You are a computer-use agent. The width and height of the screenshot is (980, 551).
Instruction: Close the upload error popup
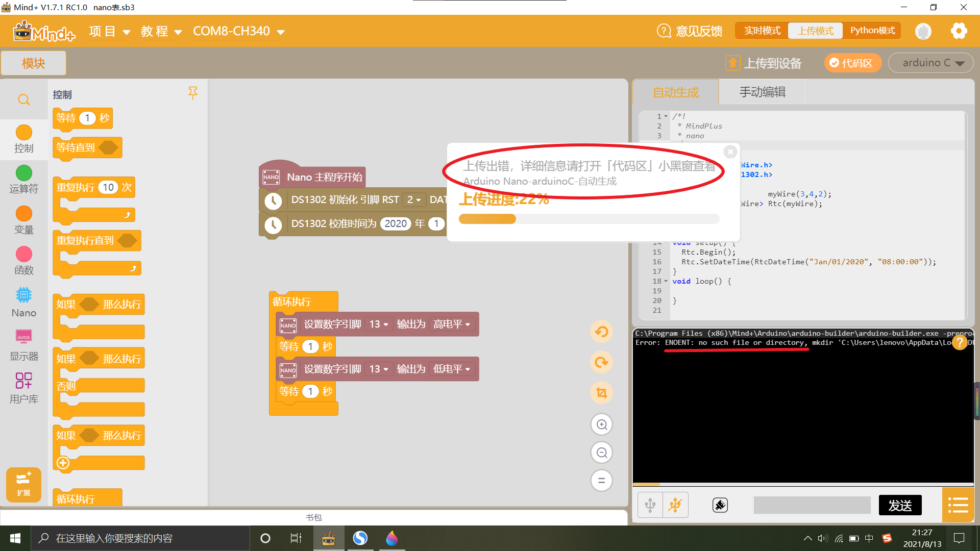[730, 152]
